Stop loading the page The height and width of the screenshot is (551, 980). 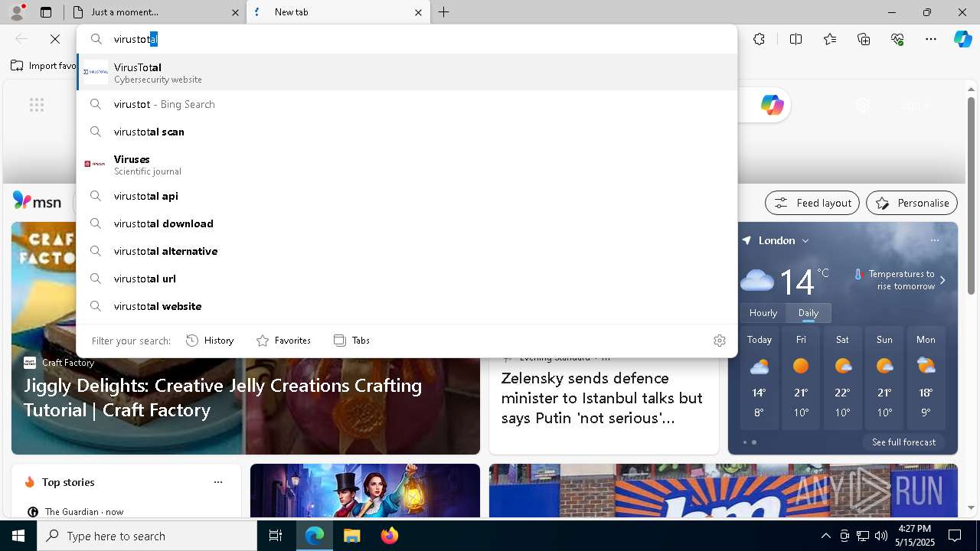pos(55,39)
